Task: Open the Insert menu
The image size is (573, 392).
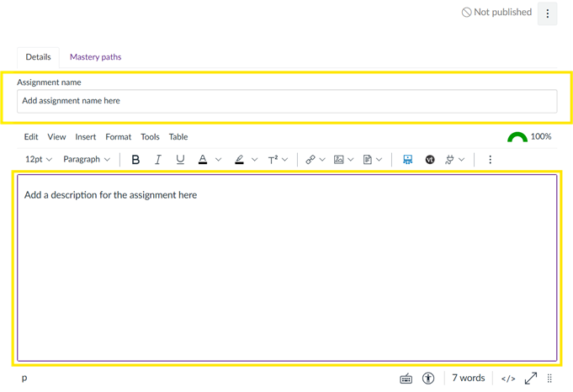Action: coord(85,136)
